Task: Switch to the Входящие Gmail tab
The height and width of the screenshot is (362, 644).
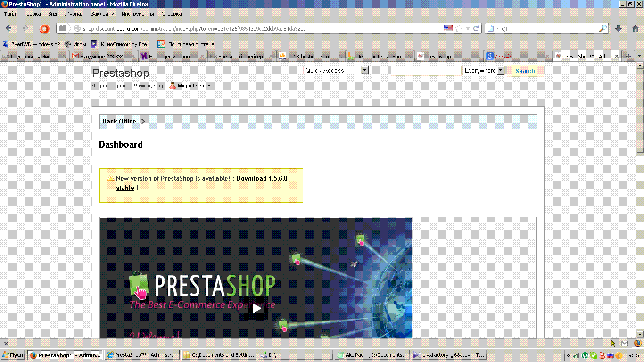Action: (x=104, y=56)
